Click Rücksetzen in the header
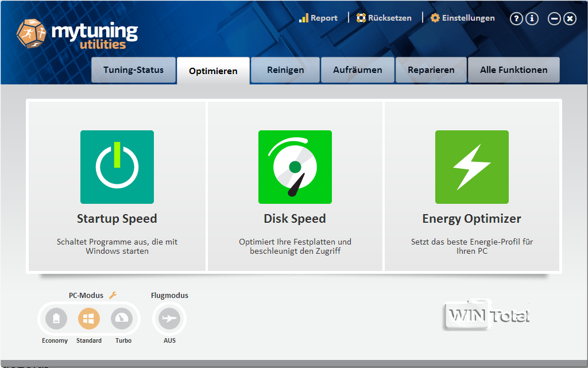 384,18
